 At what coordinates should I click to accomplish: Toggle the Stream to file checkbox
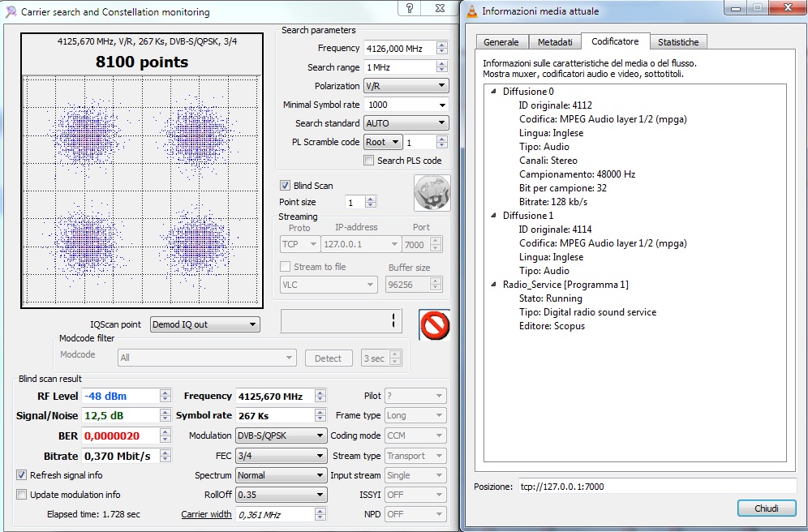(285, 267)
